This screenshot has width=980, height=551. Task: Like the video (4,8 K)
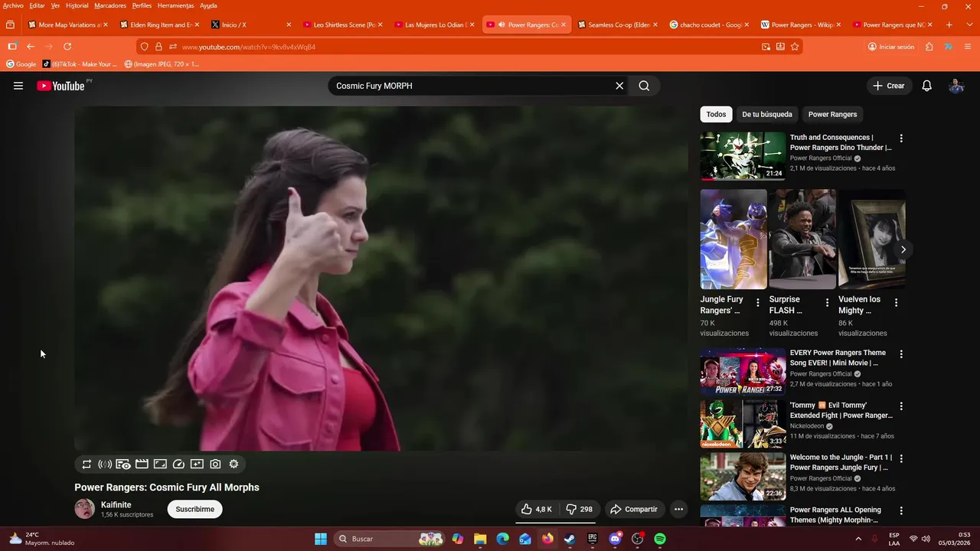point(537,509)
